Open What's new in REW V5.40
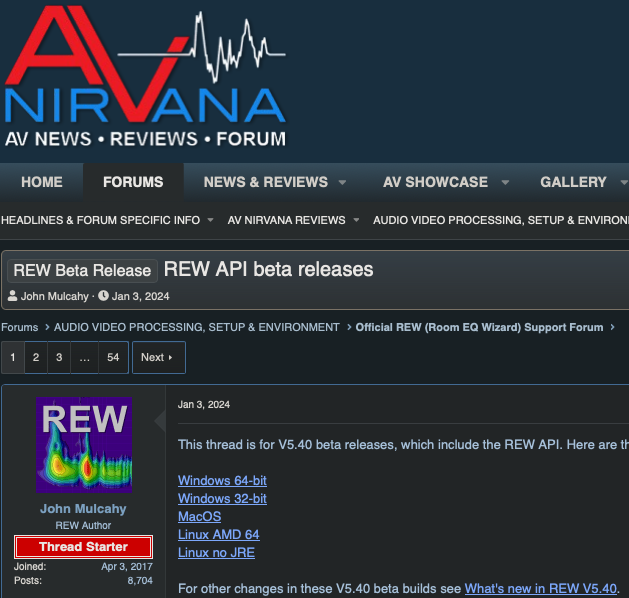This screenshot has width=629, height=598. coord(541,589)
